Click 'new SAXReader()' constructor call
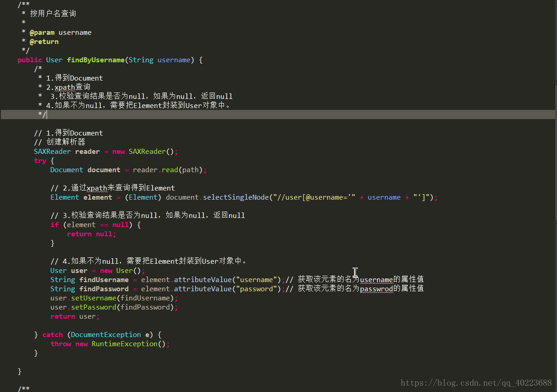Screen dimensions: 557x392 143,152
